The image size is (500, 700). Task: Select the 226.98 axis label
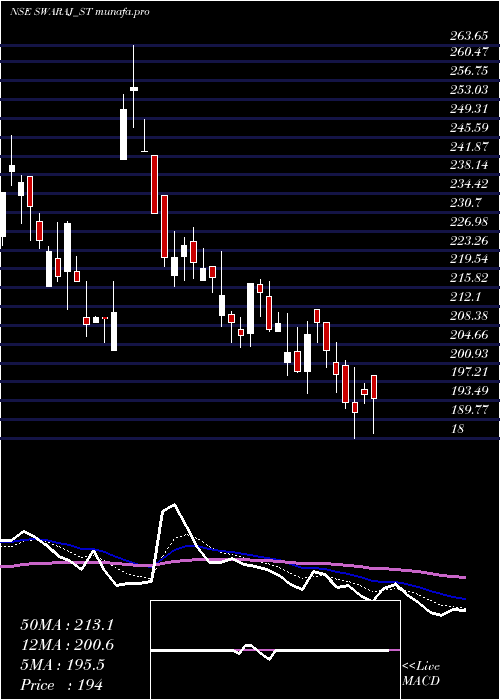tap(469, 221)
